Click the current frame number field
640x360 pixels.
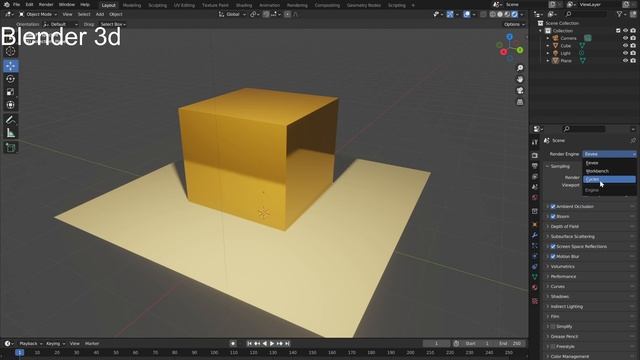pyautogui.click(x=436, y=344)
